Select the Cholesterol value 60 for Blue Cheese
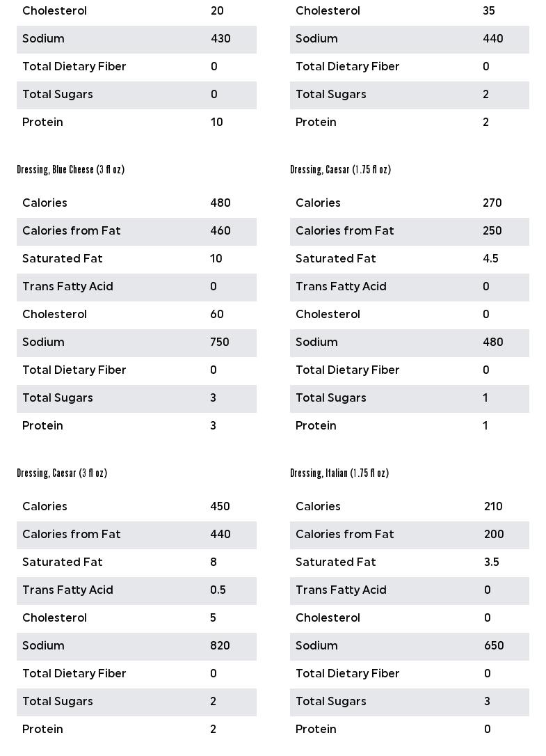Image resolution: width=546 pixels, height=756 pixels. pos(217,315)
